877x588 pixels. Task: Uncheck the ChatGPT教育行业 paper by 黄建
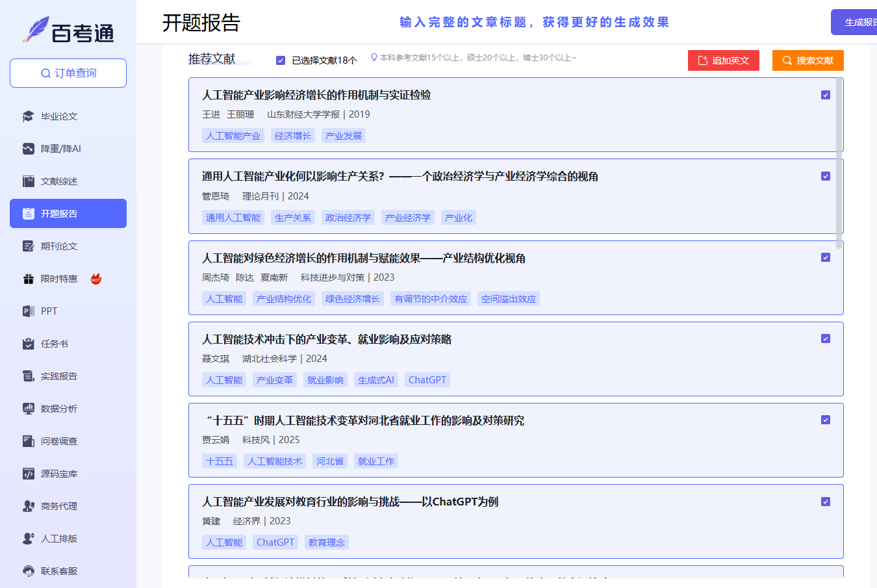click(825, 502)
